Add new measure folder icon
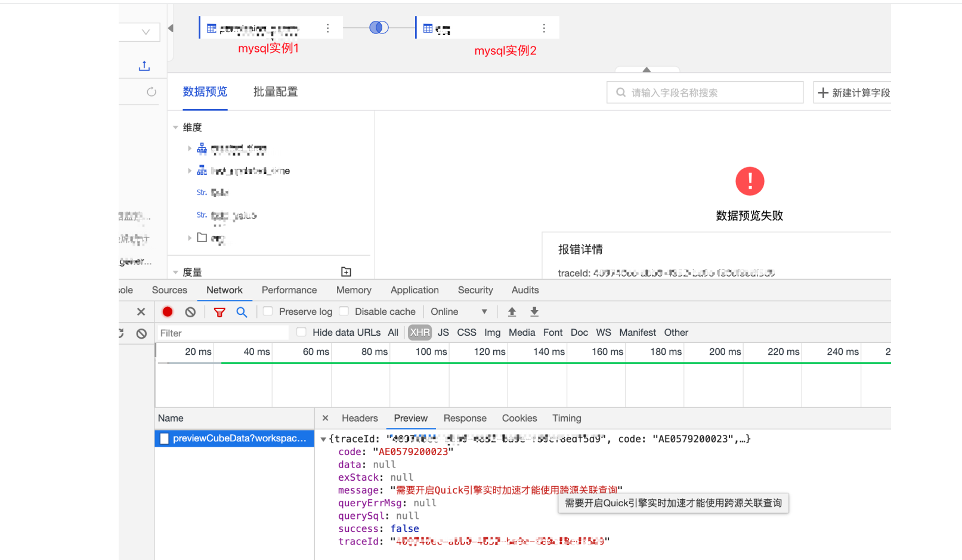Viewport: 962px width, 560px height. click(x=346, y=272)
